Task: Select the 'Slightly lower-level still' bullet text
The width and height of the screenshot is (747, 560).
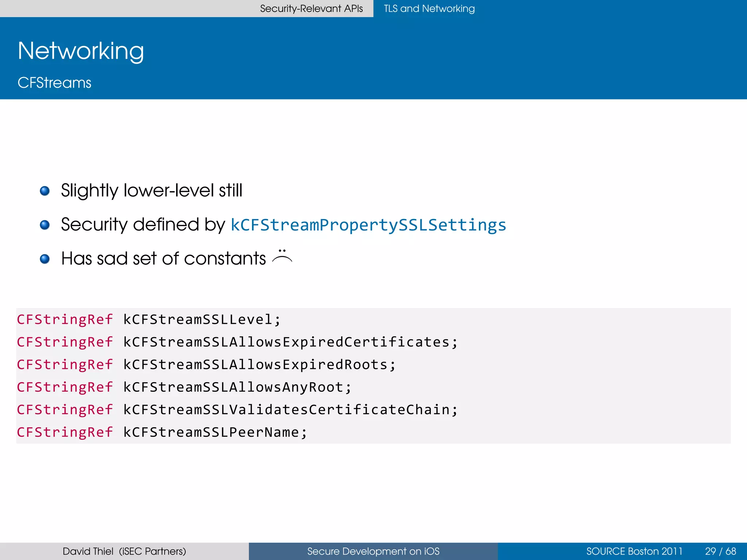Action: [x=151, y=190]
